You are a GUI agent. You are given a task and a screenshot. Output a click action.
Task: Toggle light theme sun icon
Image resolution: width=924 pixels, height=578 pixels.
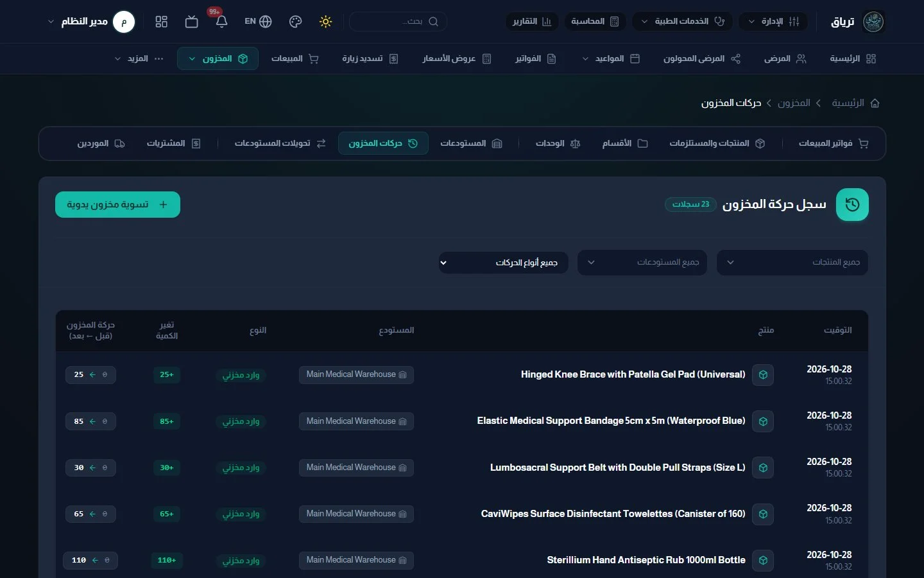pyautogui.click(x=326, y=22)
